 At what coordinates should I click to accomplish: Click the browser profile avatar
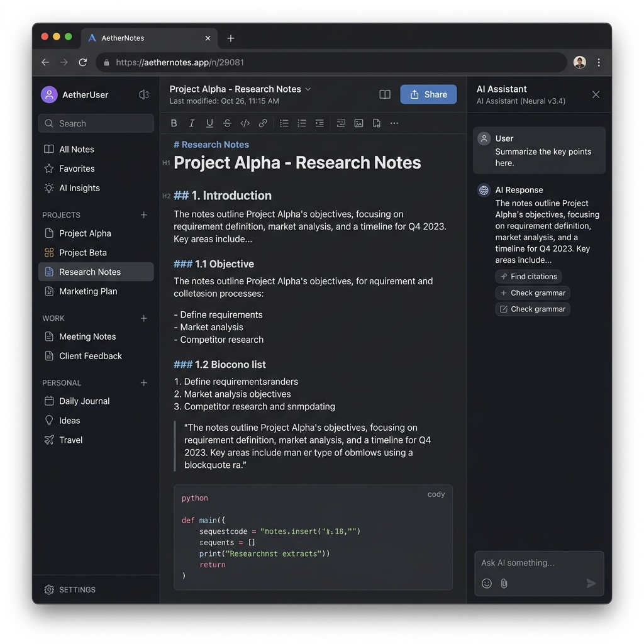point(580,62)
